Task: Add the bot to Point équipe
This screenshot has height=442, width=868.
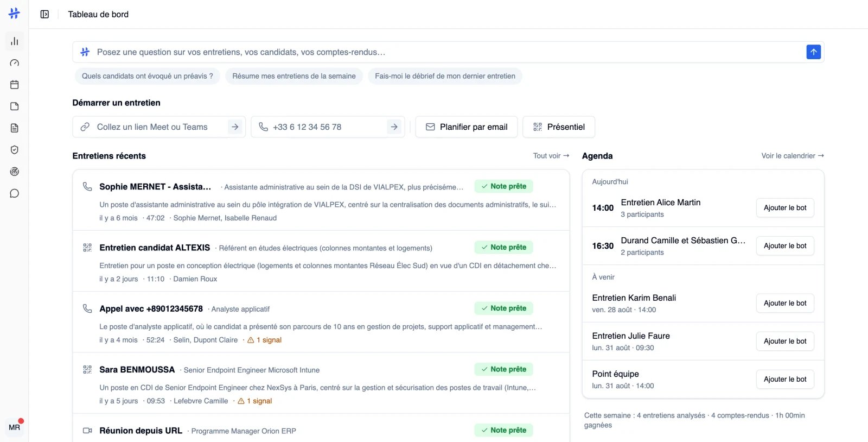Action: 785,380
